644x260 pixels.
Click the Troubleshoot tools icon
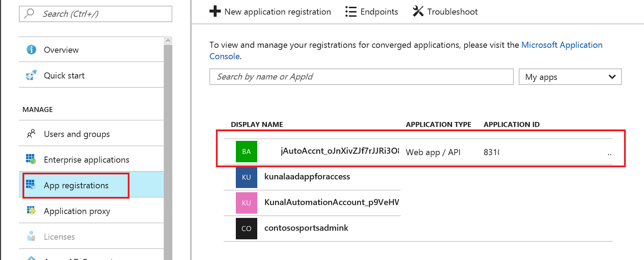[x=418, y=11]
